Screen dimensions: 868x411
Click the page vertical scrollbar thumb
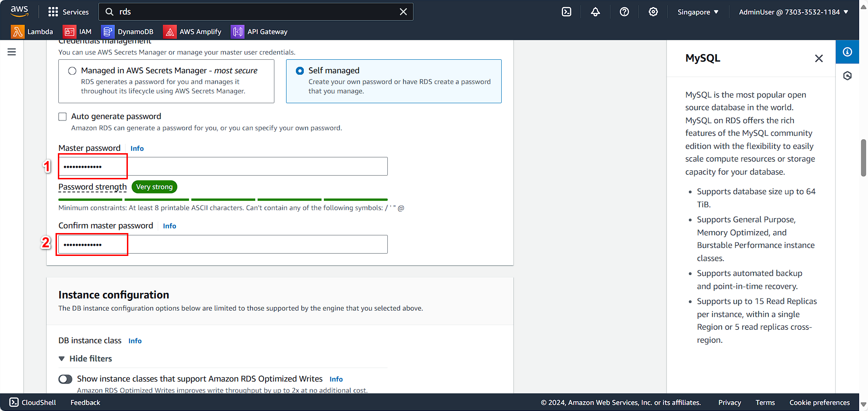point(863,158)
